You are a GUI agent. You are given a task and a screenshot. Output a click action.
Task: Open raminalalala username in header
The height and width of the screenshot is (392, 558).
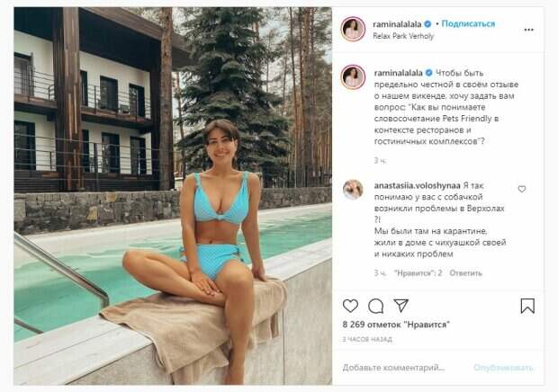[x=397, y=24]
